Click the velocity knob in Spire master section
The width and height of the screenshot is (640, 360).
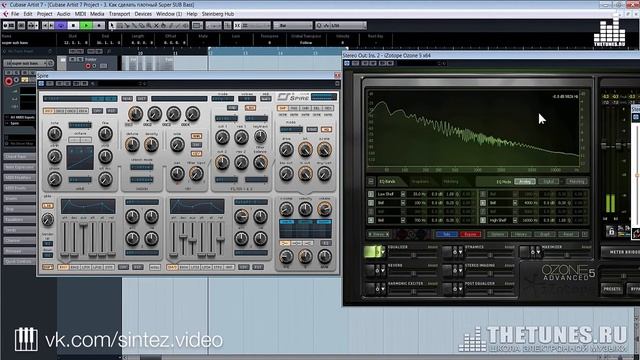click(x=305, y=209)
